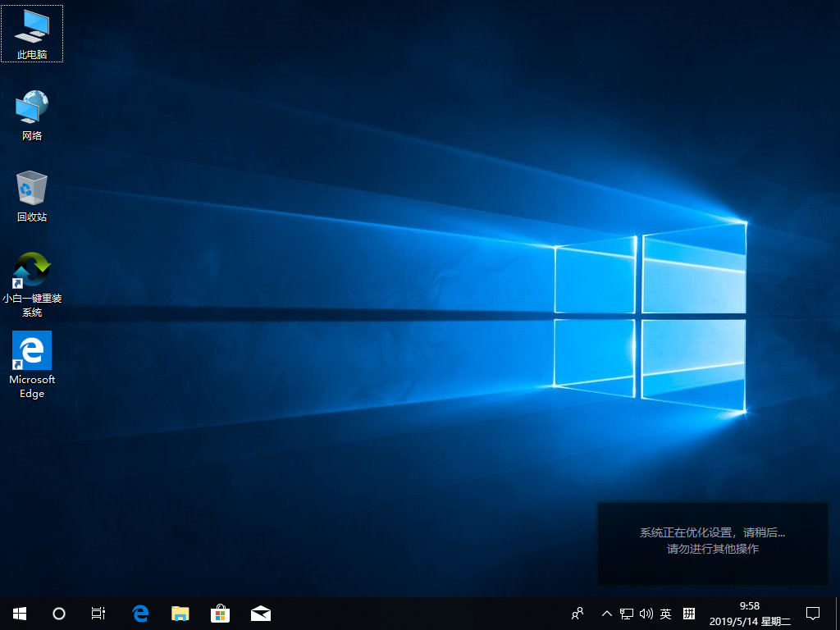This screenshot has height=630, width=840.
Task: Open the volume control in the tray
Action: 646,613
